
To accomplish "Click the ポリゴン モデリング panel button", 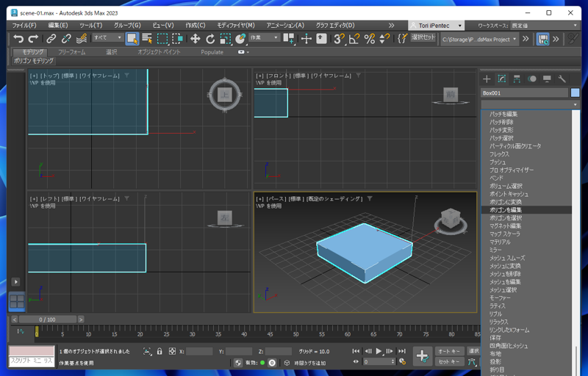I will pyautogui.click(x=34, y=61).
